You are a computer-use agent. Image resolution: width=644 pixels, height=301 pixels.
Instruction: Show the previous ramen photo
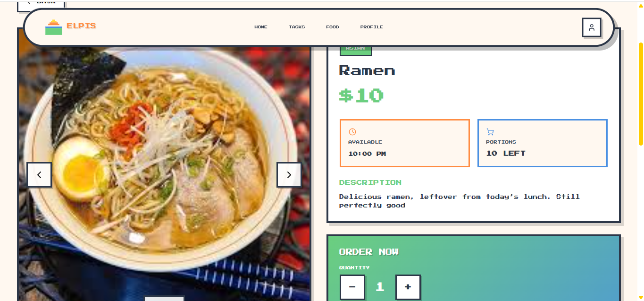click(39, 175)
